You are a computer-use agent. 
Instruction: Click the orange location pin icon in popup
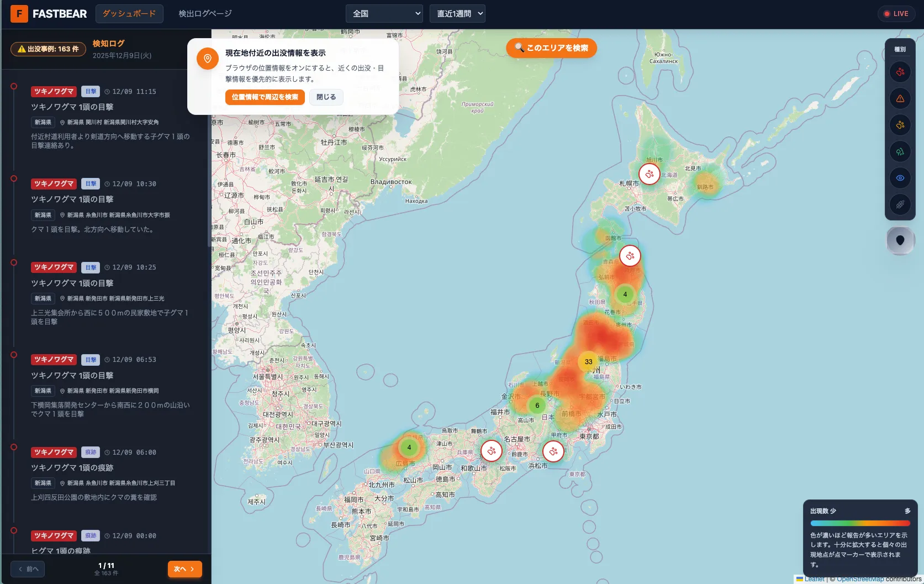tap(208, 59)
